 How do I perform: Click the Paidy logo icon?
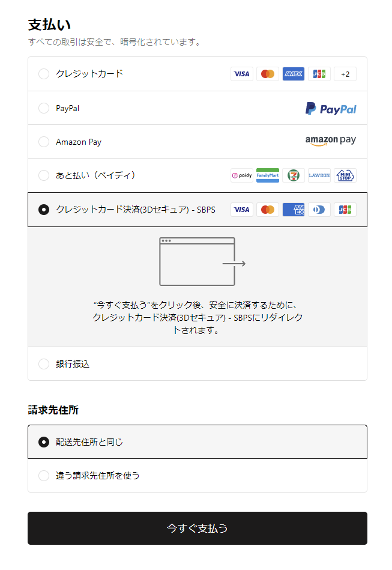[241, 175]
